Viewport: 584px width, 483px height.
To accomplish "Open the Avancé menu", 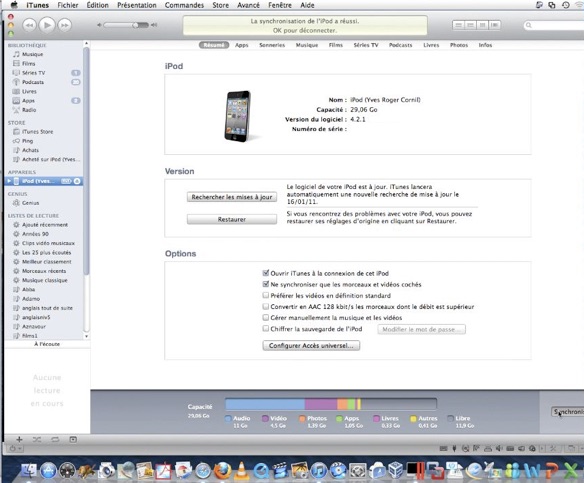I will click(x=248, y=5).
